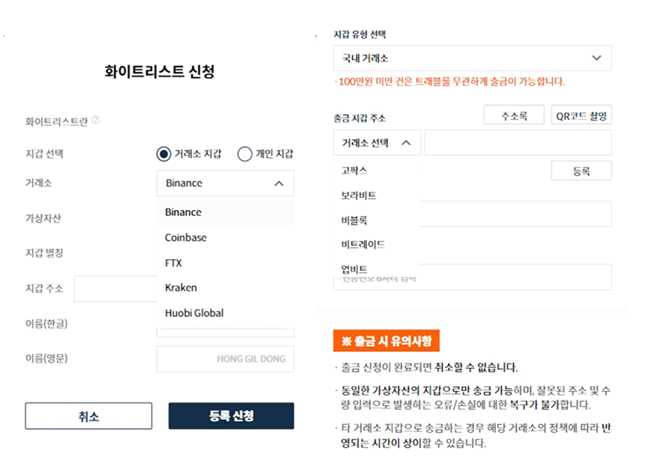Open the 주소록 address book
650x473 pixels.
pos(513,115)
